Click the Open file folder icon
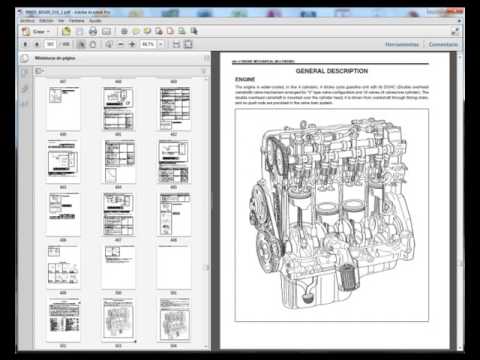 pyautogui.click(x=66, y=31)
